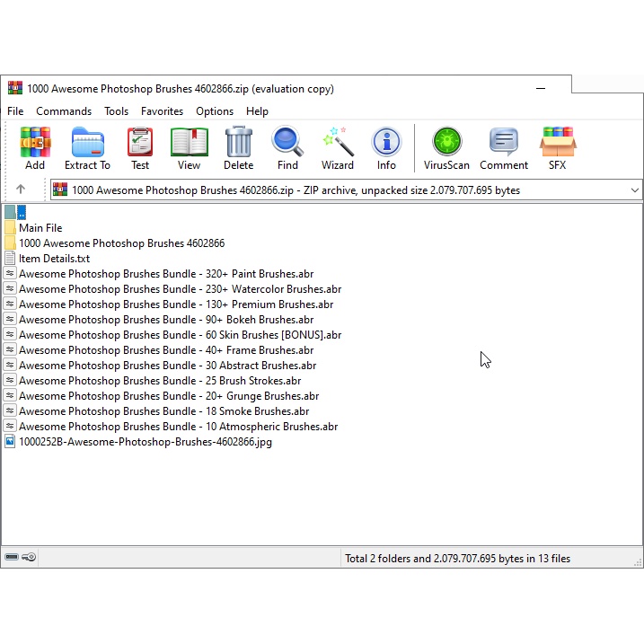Click the Add archive toolbar icon
Image resolution: width=644 pixels, height=644 pixels.
pyautogui.click(x=35, y=142)
